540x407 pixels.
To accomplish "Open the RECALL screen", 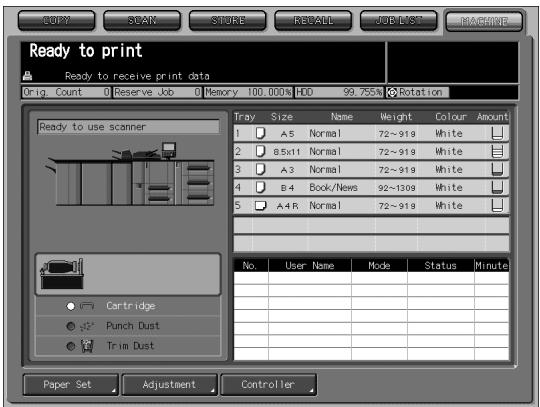I will [313, 20].
